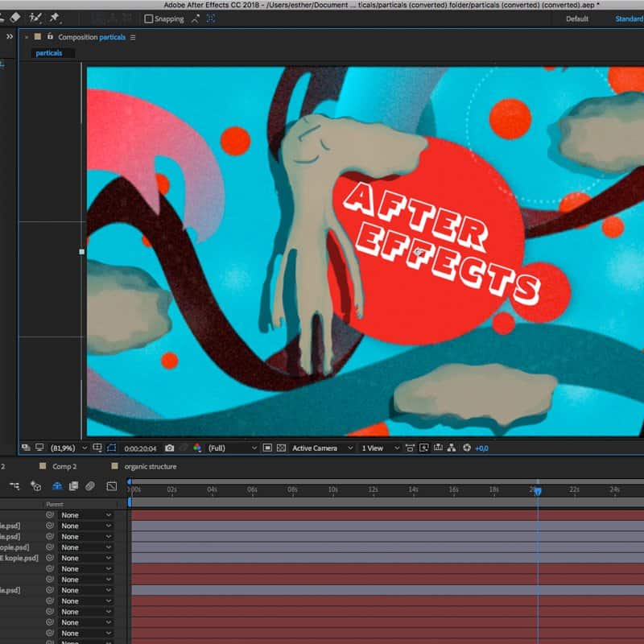Viewport: 644px width, 644px height.
Task: Click the time navigator bar above ruler
Action: 386,481
